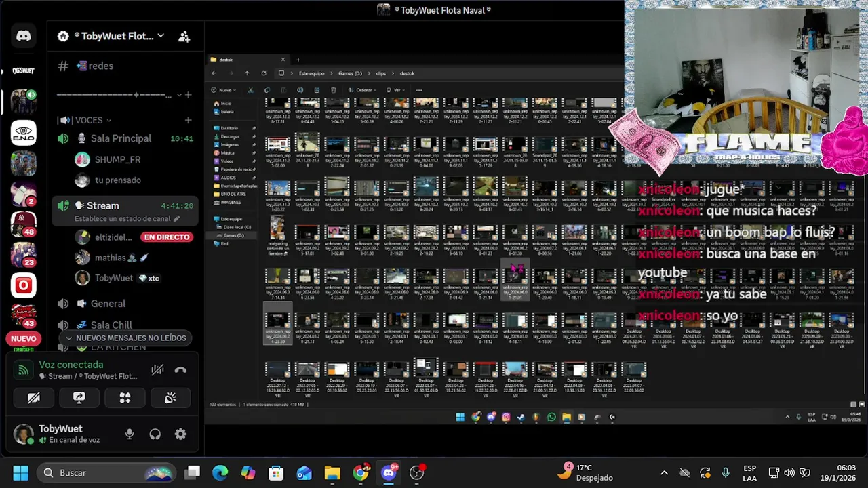Show hidden system tray icons chevron
The image size is (868, 488).
[665, 472]
